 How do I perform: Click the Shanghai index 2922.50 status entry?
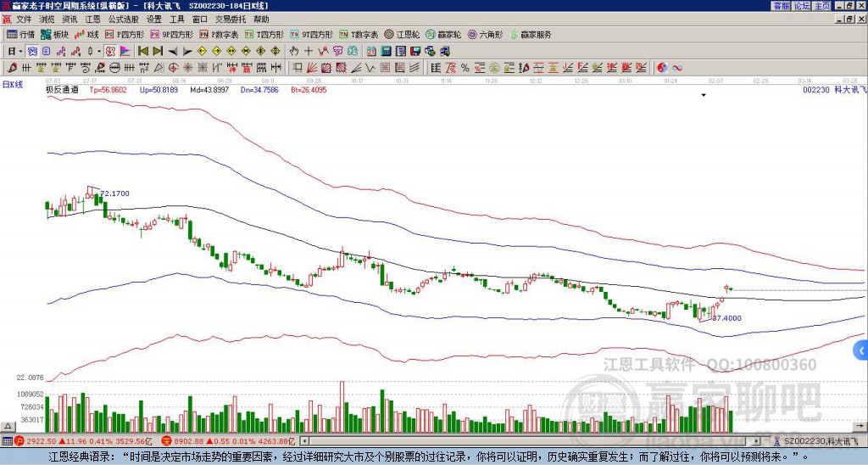tap(84, 442)
